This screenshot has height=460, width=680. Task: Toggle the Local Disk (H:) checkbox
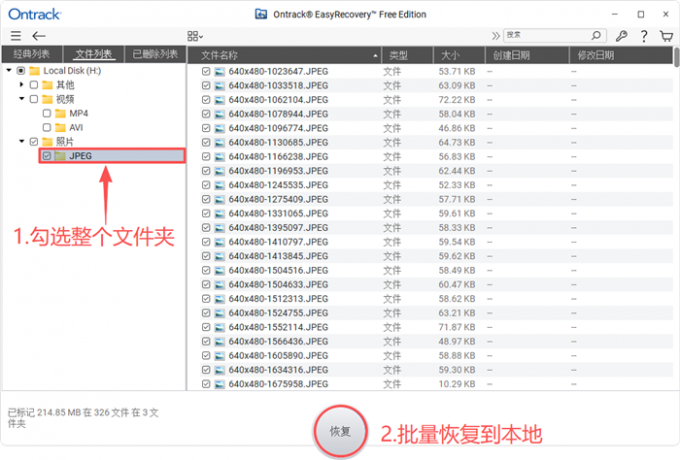(20, 71)
